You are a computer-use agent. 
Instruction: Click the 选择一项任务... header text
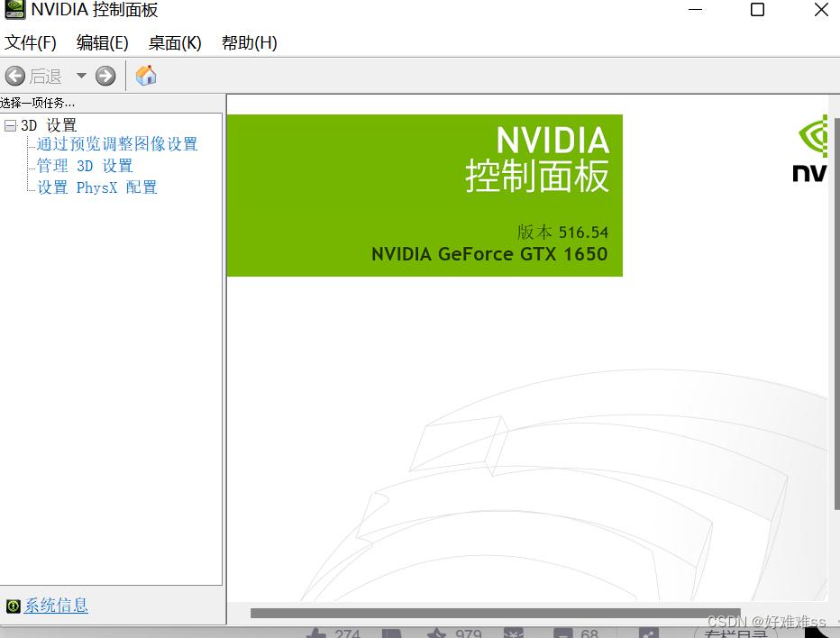38,103
